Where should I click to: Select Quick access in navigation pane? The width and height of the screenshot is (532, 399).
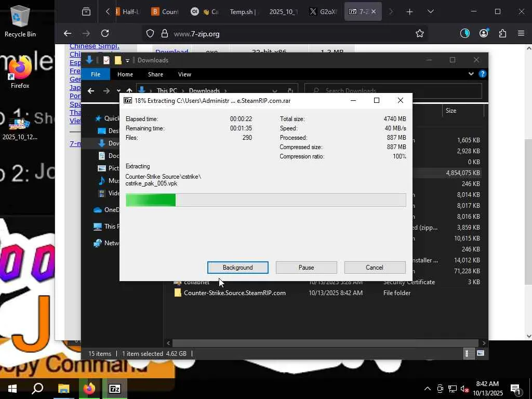coord(107,118)
